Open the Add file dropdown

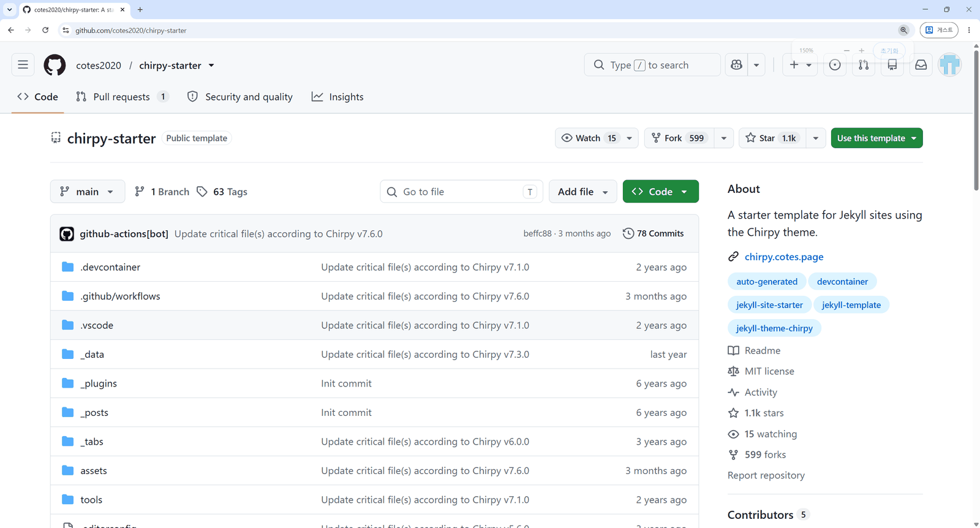click(x=582, y=192)
